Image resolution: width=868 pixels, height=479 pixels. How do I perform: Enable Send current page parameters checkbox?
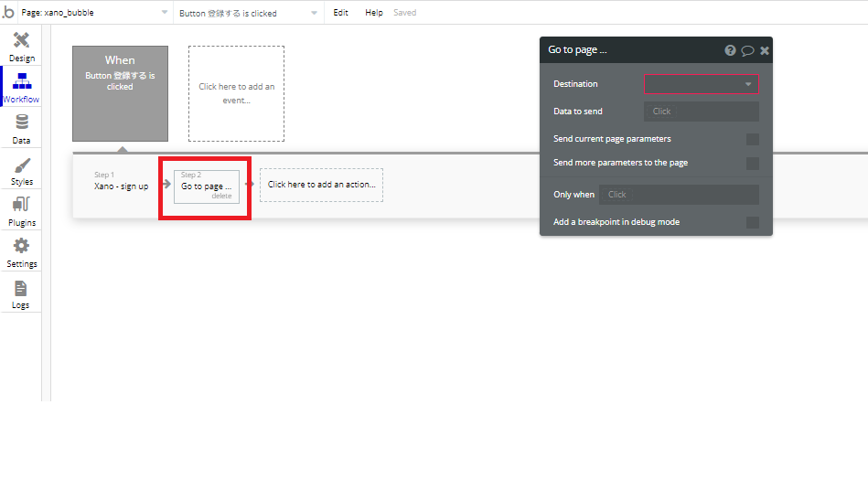coord(753,139)
